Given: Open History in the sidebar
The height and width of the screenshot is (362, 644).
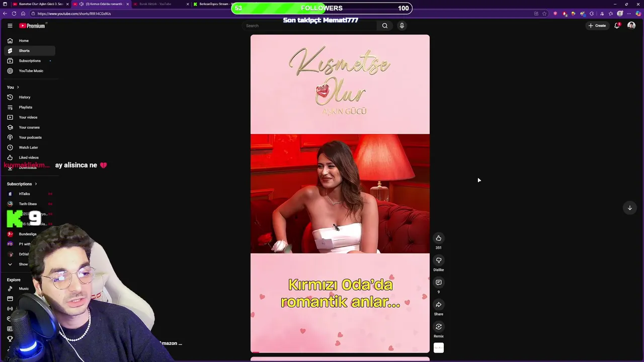Looking at the screenshot, I should (30, 97).
